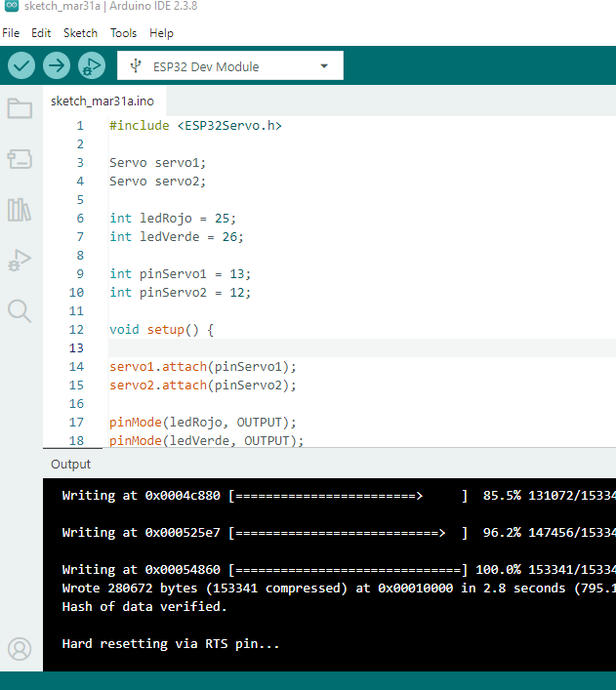Open the Sketchbook folder panel
Screen dimensions: 616x690
(20, 108)
